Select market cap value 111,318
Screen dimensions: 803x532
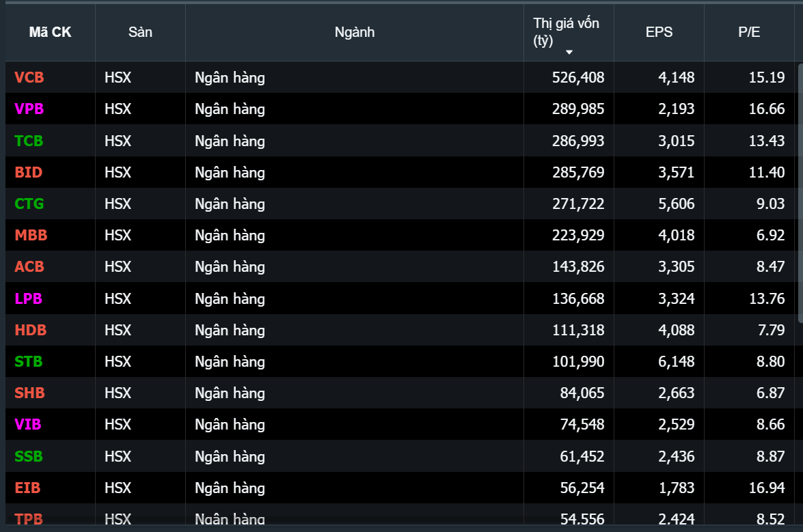pyautogui.click(x=578, y=330)
